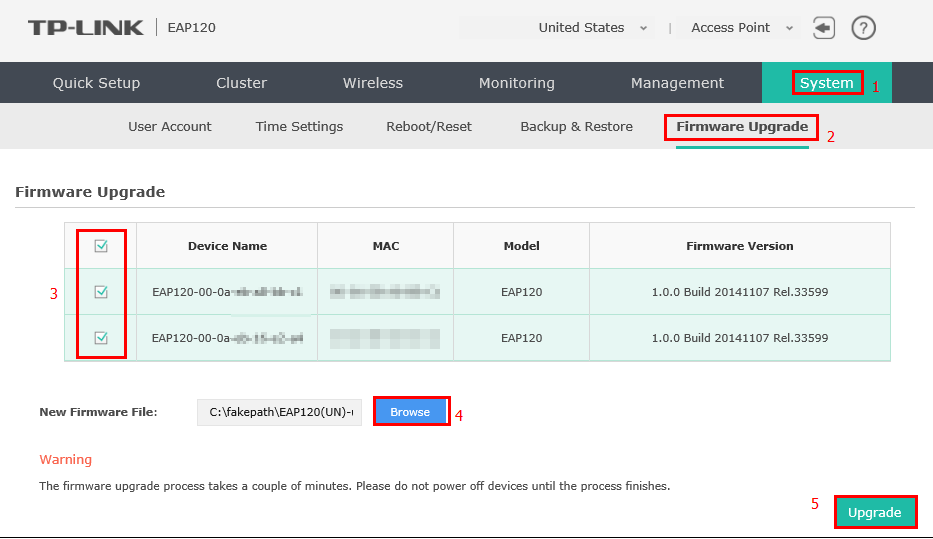The image size is (933, 539).
Task: Select the Management tab
Action: [x=677, y=83]
